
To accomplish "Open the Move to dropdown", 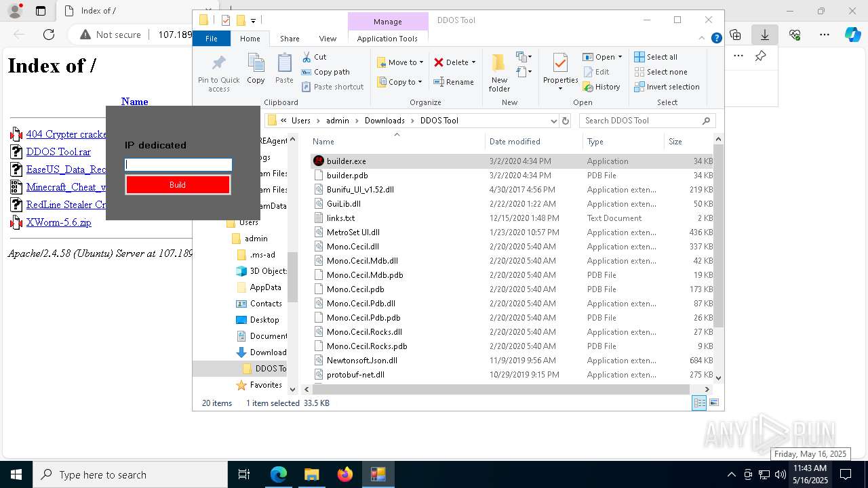I will (400, 62).
